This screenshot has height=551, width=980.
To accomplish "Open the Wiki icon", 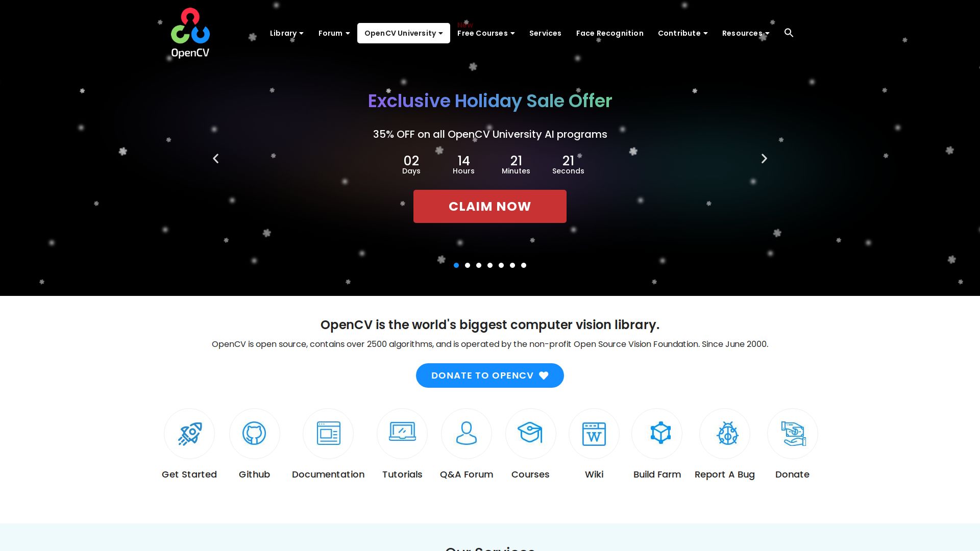I will 594,434.
